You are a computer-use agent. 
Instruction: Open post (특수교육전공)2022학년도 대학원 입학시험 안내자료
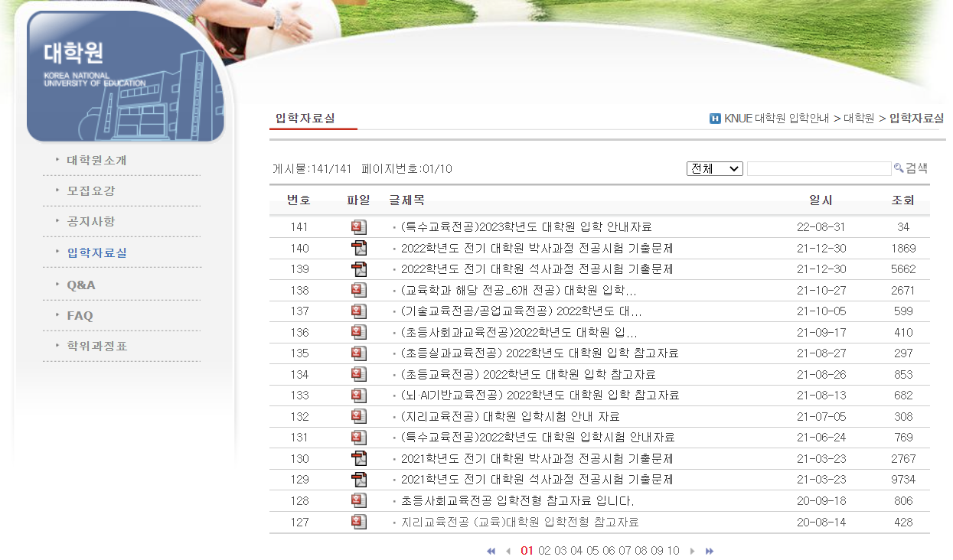pyautogui.click(x=538, y=438)
